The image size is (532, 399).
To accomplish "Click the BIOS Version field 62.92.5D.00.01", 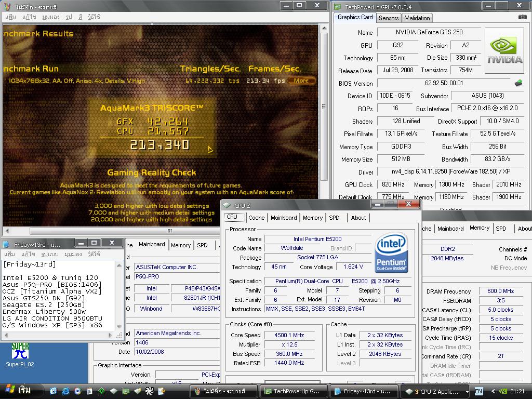I will tap(444, 83).
